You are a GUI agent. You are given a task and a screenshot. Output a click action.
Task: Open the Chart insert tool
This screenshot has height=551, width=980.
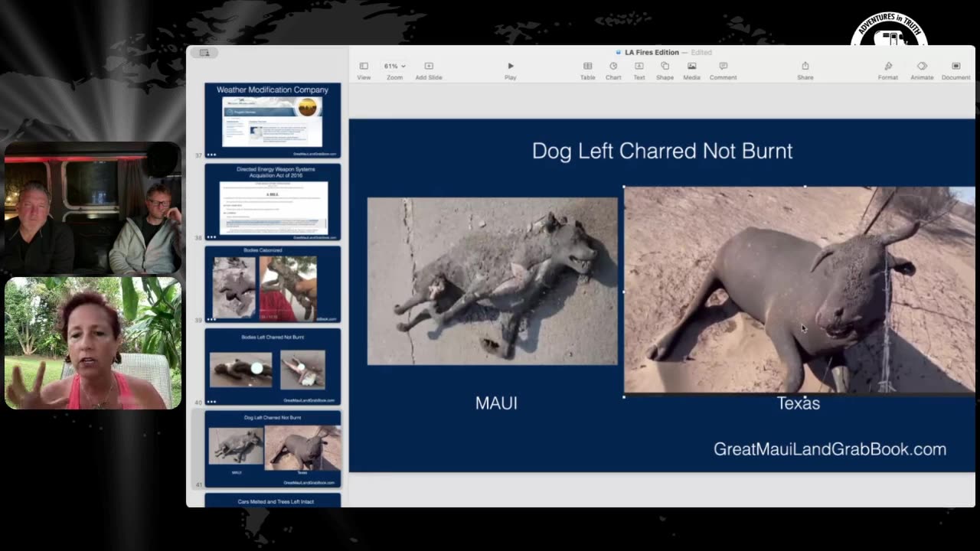(613, 70)
